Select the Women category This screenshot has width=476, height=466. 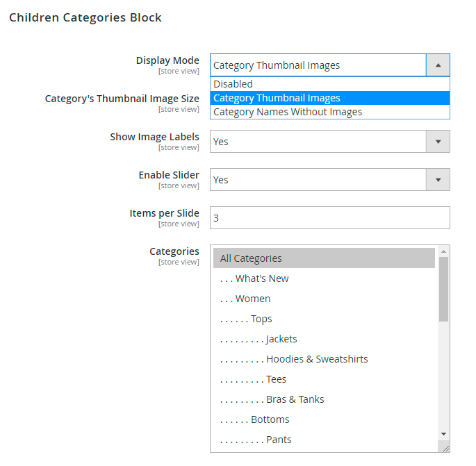point(253,299)
